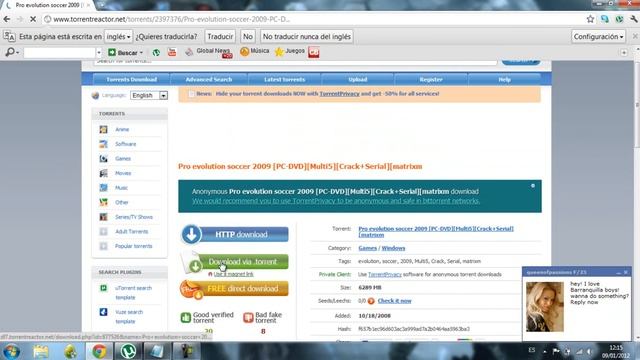The width and height of the screenshot is (640, 360).
Task: Close the chat popup ad
Action: tap(626, 272)
